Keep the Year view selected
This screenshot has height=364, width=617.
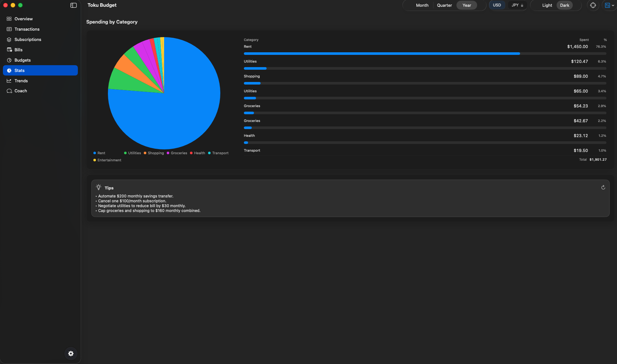coord(466,5)
